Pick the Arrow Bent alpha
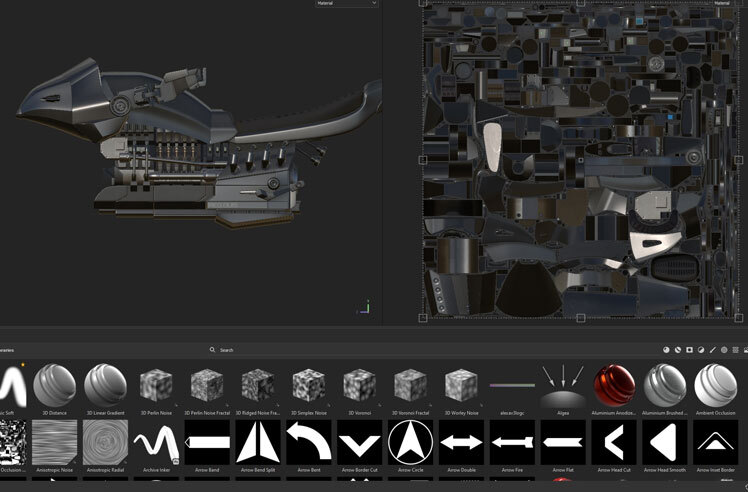The width and height of the screenshot is (748, 492). (x=308, y=442)
